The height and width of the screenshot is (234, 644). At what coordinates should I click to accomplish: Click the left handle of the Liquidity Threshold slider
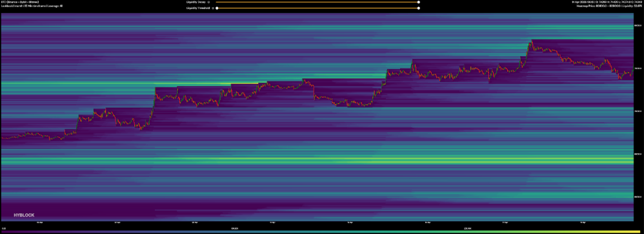tap(217, 8)
